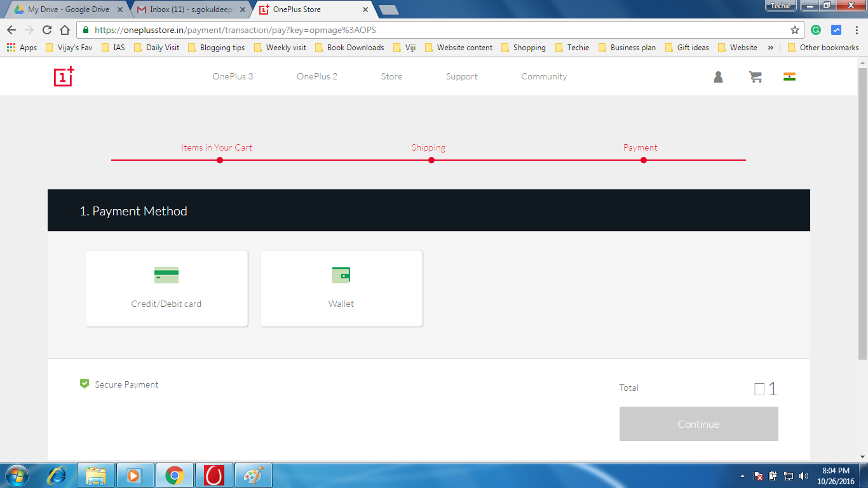This screenshot has height=488, width=868.
Task: Open the Daily Visit bookmark folder
Action: (156, 48)
